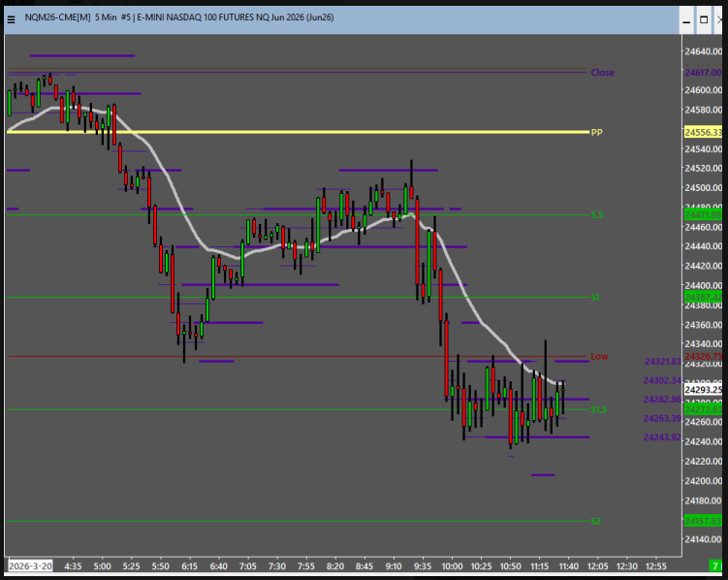Click the S2 support level label
Viewport: 728px width, 580px height.
click(595, 521)
